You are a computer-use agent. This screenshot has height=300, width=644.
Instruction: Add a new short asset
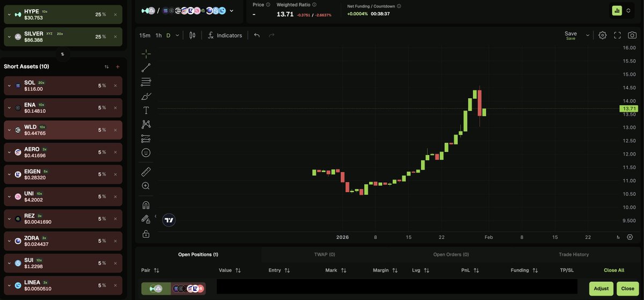click(118, 67)
